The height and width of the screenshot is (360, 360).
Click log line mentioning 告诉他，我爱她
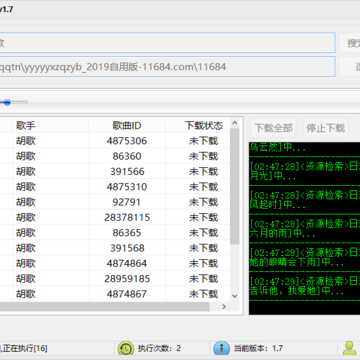305,286
